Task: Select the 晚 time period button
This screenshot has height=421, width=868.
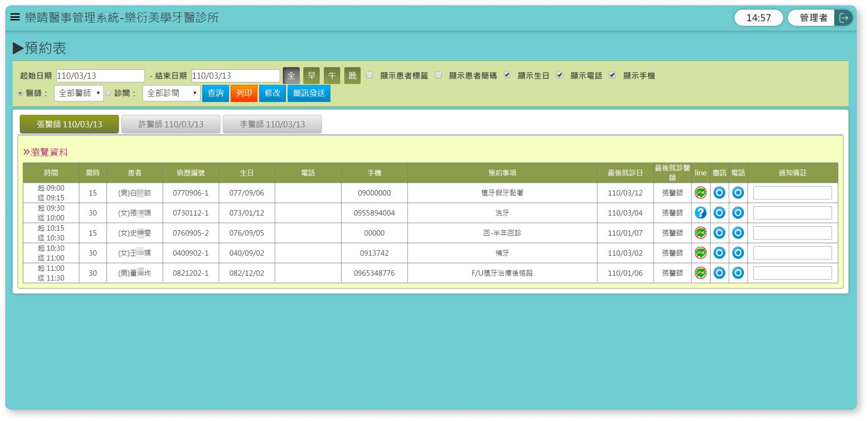Action: (352, 76)
